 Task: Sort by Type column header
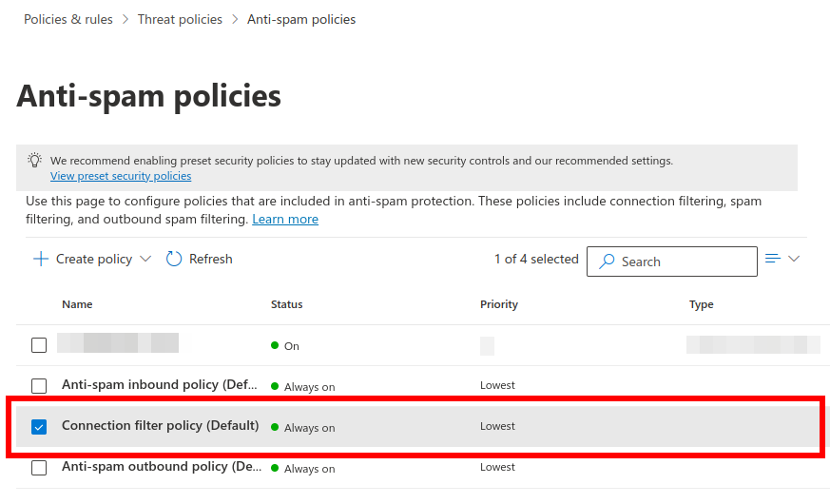pos(702,304)
